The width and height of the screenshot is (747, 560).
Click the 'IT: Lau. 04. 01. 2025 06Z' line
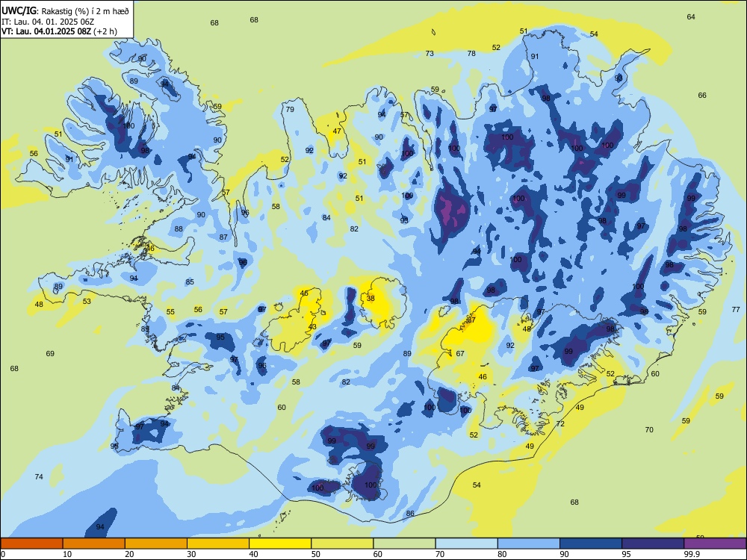[48, 22]
